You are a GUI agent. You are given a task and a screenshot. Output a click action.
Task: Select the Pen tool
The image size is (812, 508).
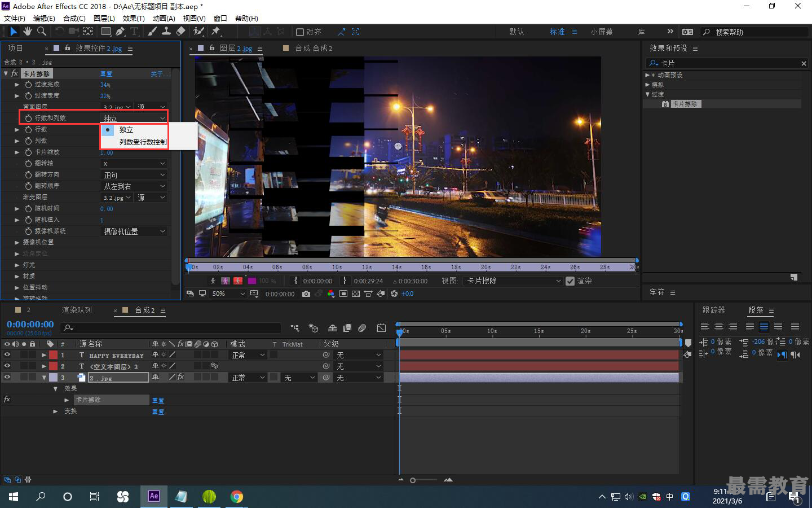(x=120, y=32)
